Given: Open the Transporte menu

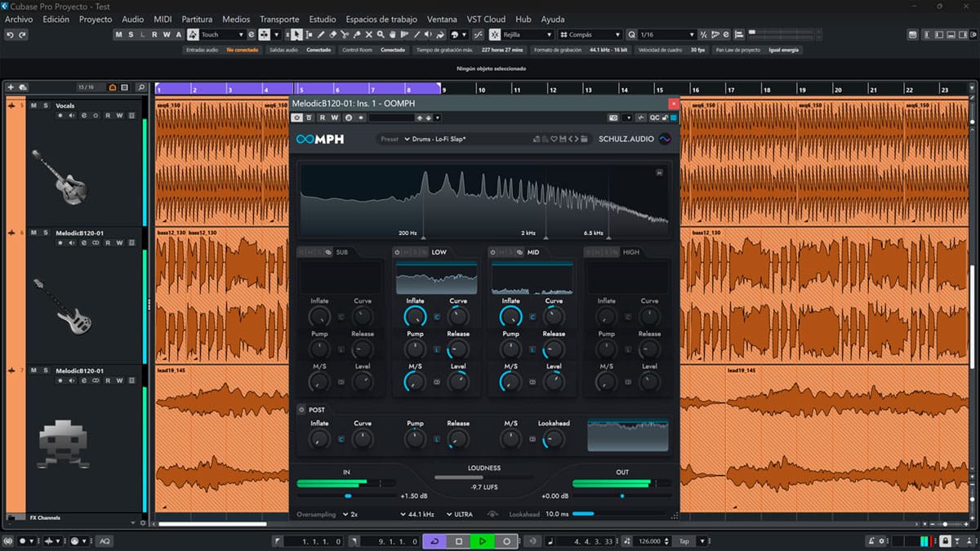Looking at the screenshot, I should [x=279, y=19].
